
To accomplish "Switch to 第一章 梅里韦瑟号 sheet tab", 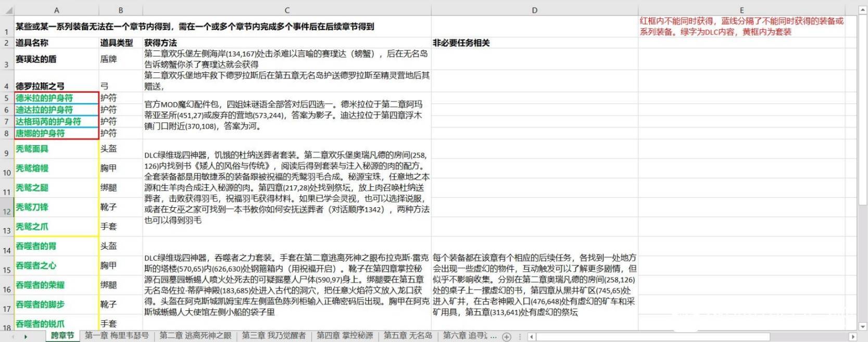I will tap(117, 336).
